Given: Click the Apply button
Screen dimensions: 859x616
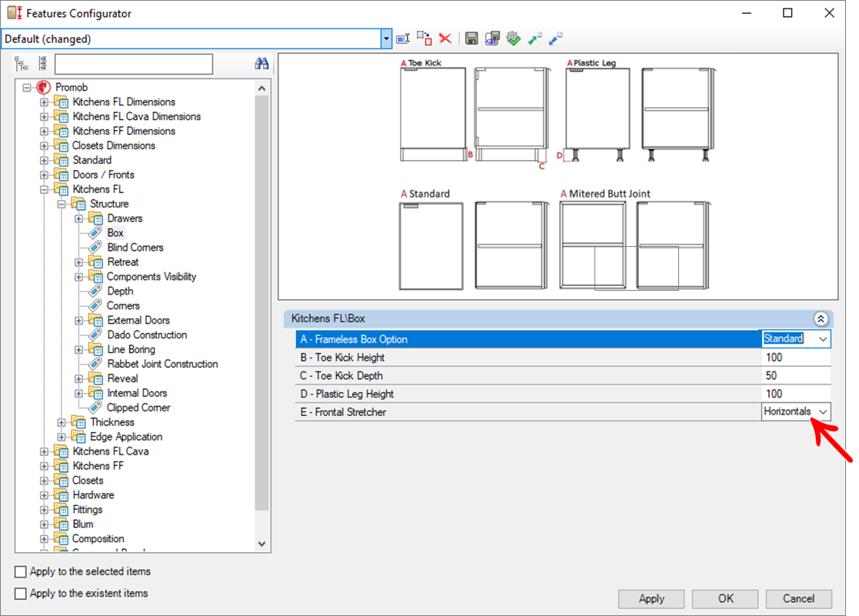Looking at the screenshot, I should (651, 599).
